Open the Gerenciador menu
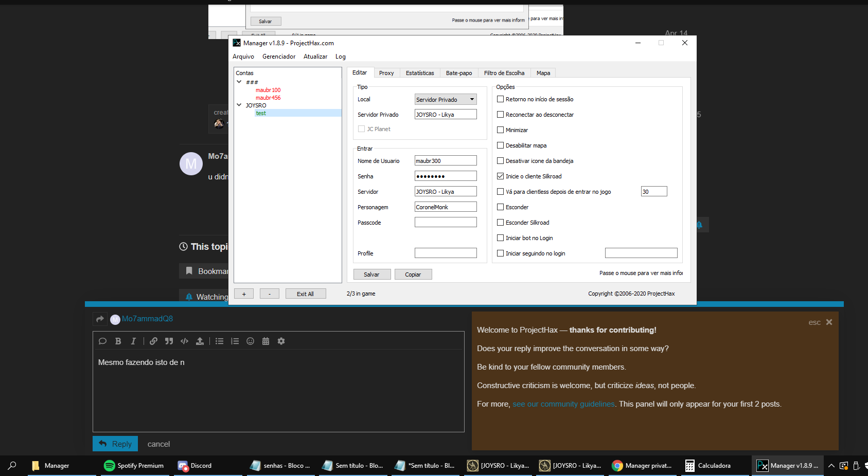The width and height of the screenshot is (868, 476). [x=278, y=57]
